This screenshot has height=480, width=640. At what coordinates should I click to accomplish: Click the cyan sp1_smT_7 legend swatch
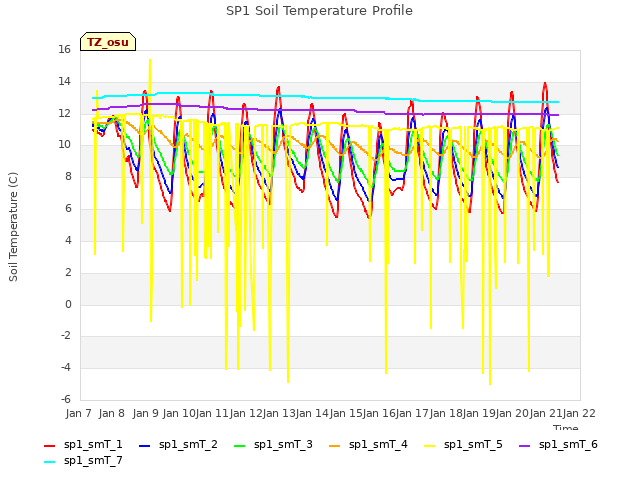[49, 462]
